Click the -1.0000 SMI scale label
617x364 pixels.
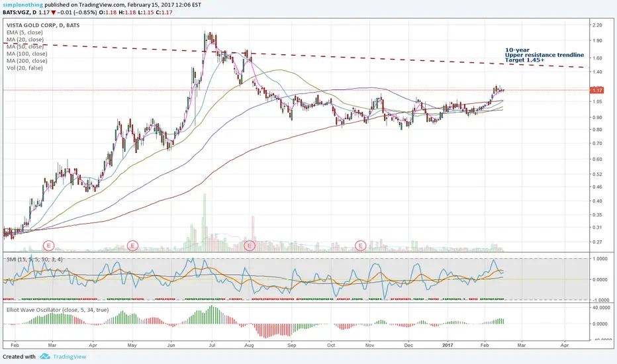(x=600, y=300)
